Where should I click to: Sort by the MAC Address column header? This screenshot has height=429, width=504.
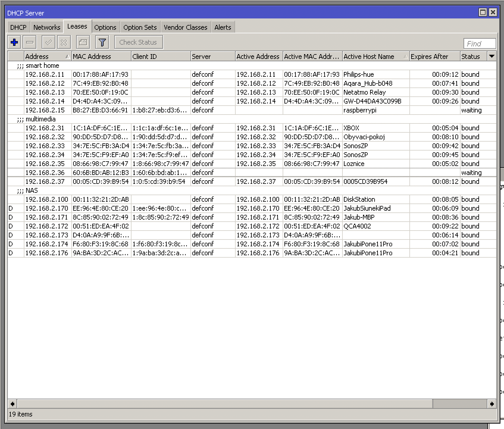(101, 57)
